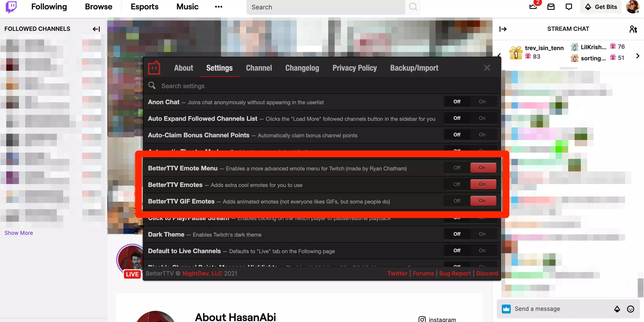Open the Backup/Import tab
The image size is (644, 322).
click(x=414, y=68)
